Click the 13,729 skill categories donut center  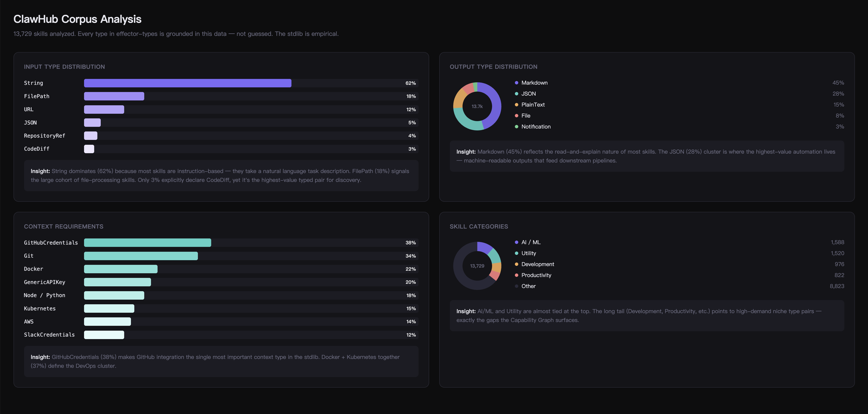pyautogui.click(x=477, y=266)
